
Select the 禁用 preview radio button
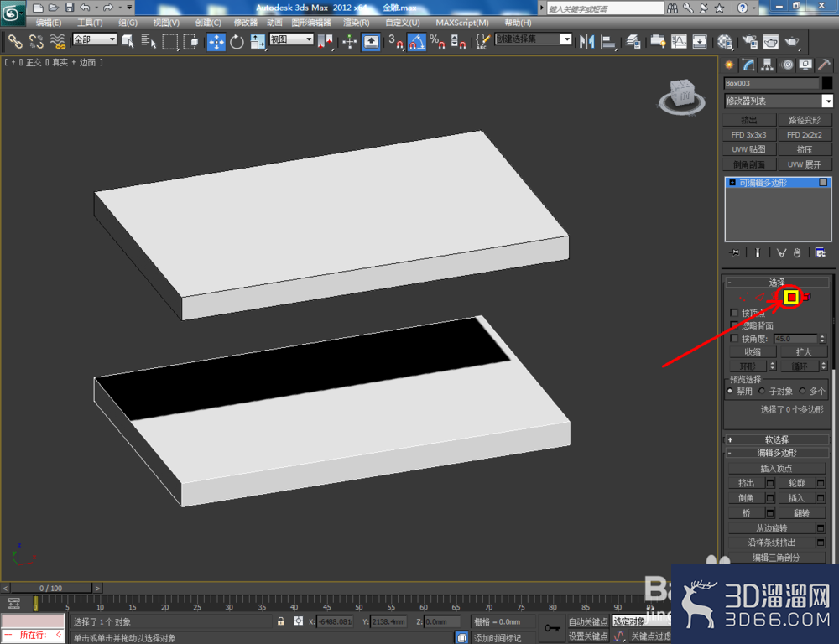tap(730, 391)
